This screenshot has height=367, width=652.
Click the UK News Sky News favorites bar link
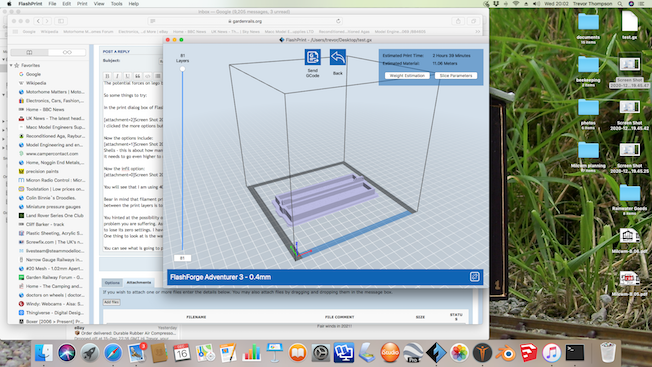coord(235,32)
